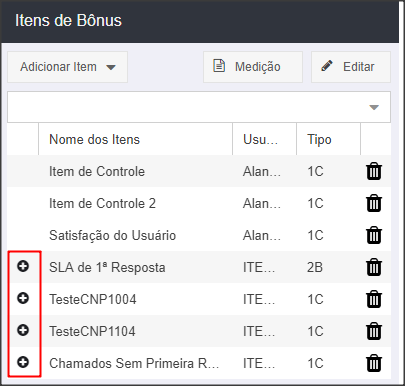Select the Item de Controle 2 name
Screen dimensions: 405x386
point(102,203)
